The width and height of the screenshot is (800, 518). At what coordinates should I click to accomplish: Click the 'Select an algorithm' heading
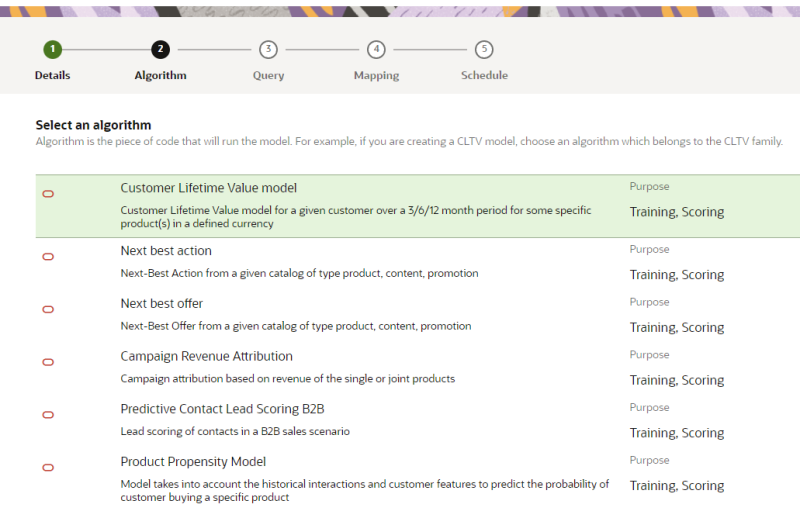(x=93, y=126)
